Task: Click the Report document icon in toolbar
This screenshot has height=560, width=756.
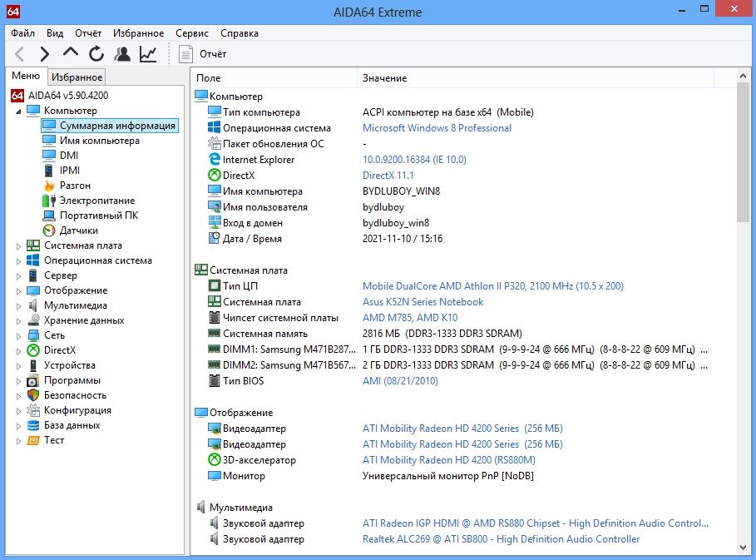Action: coord(185,54)
